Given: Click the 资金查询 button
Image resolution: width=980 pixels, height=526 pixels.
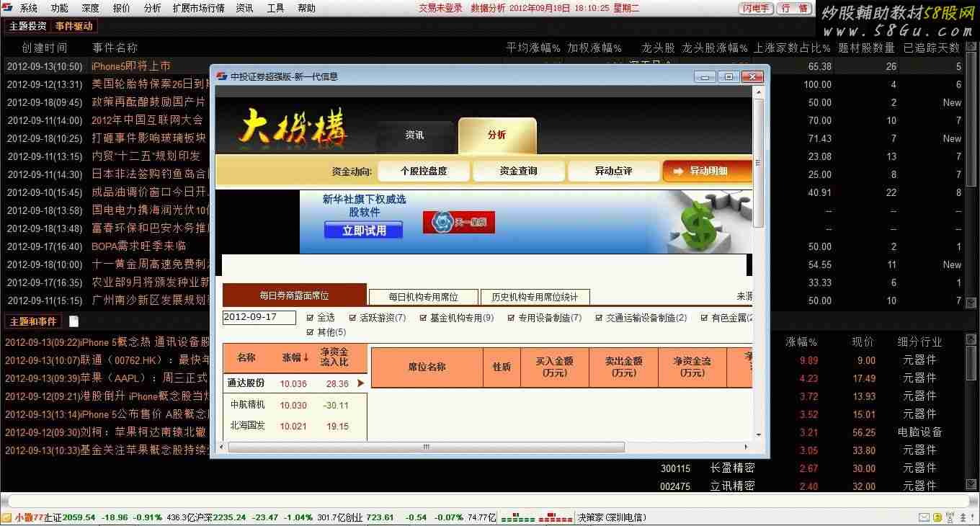Looking at the screenshot, I should 519,171.
